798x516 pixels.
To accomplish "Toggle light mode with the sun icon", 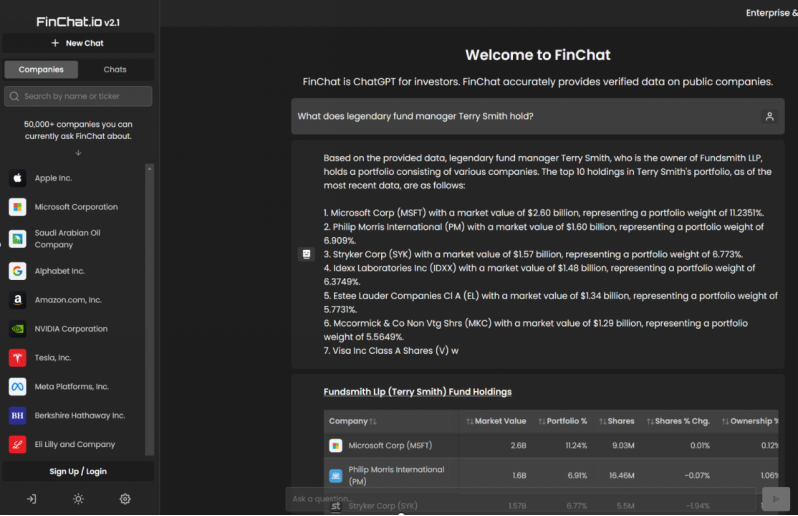I will [78, 499].
